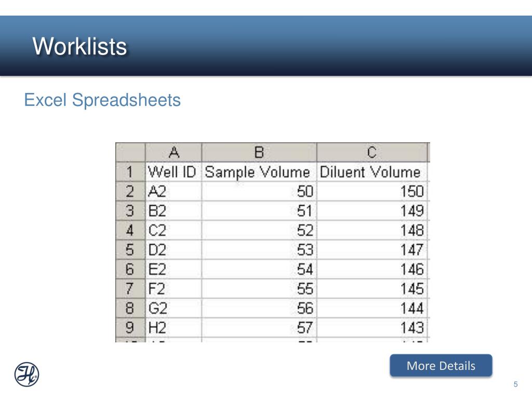
Task: Select the H2 well ID cell
Action: tap(174, 327)
